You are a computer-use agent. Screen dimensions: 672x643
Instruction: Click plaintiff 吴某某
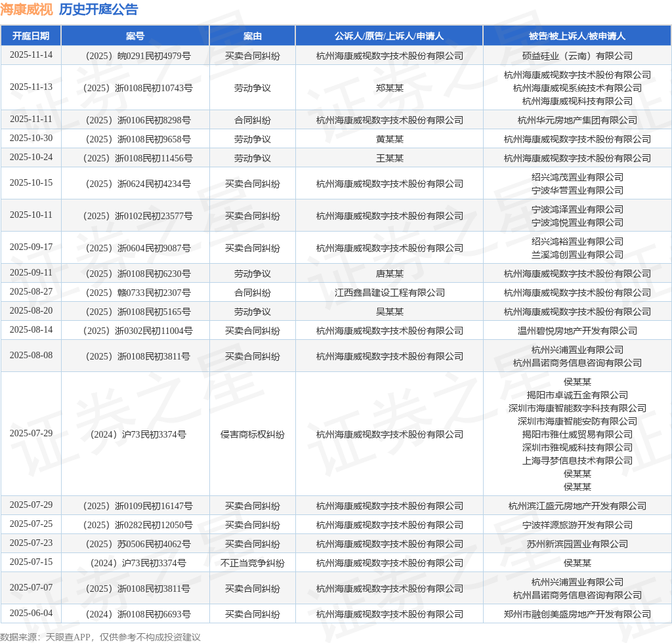point(390,312)
